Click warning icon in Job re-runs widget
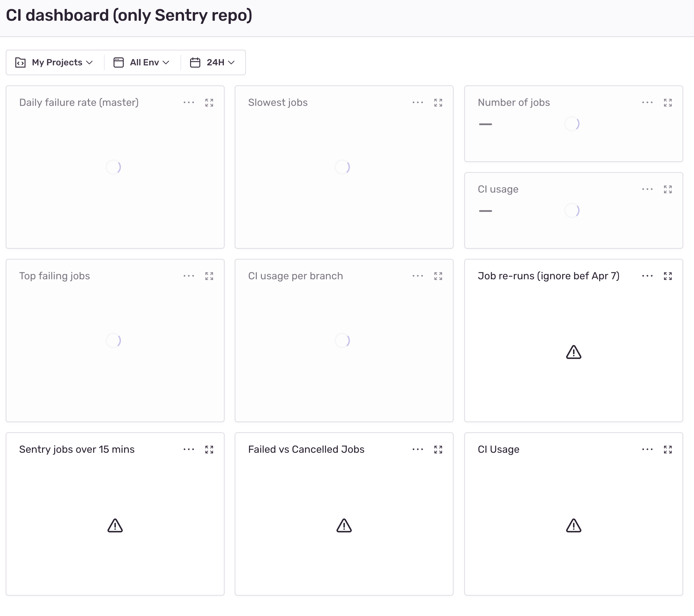Screen dimensions: 694x616 pos(573,352)
